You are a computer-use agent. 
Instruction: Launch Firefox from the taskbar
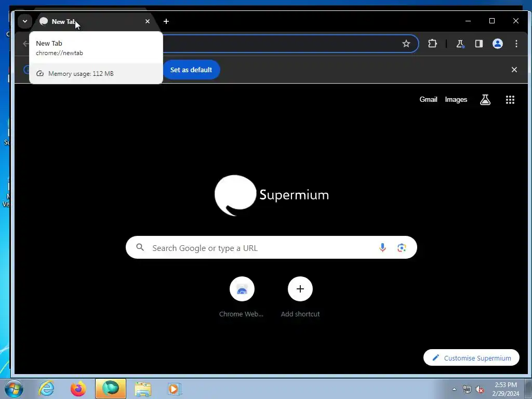coord(78,389)
